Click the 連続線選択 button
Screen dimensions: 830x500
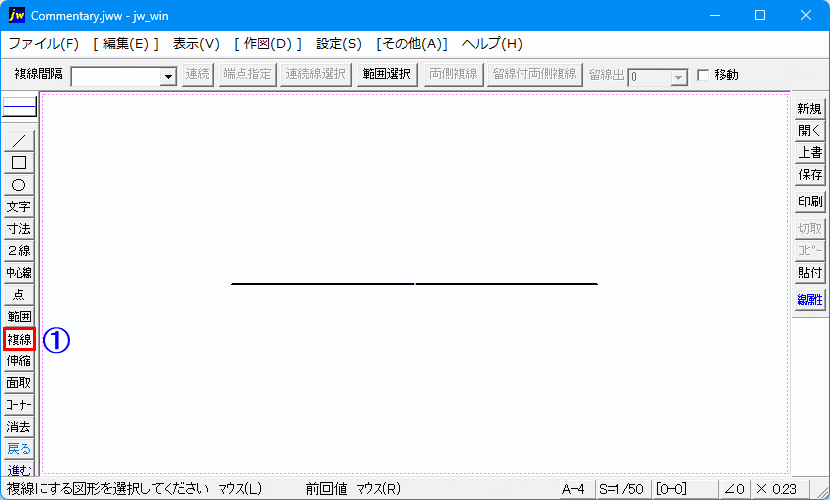click(x=315, y=74)
